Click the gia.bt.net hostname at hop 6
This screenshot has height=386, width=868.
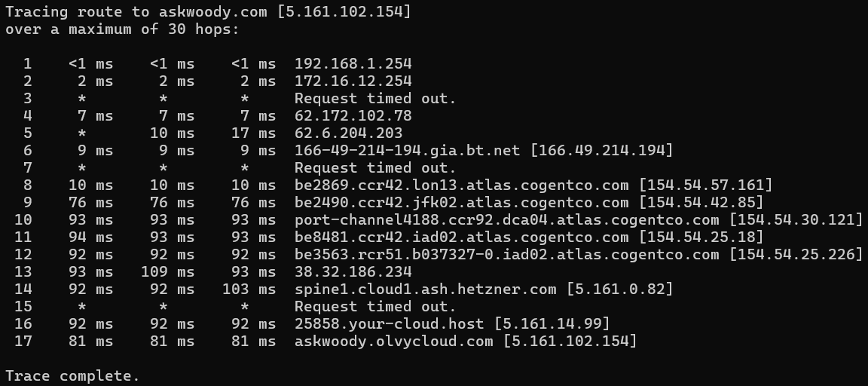pos(407,151)
